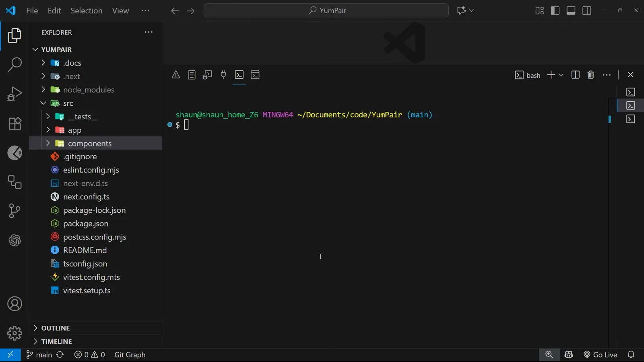
Task: Open notifications bell in status bar
Action: [x=631, y=355]
